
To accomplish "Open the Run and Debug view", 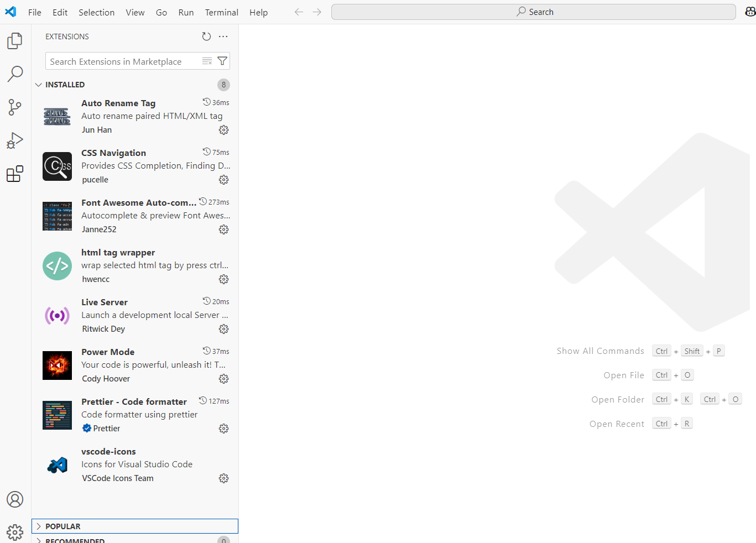I will (15, 140).
